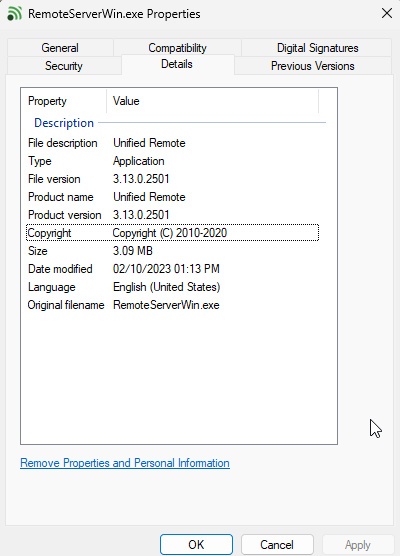Select the Details tab
The width and height of the screenshot is (400, 556).
click(177, 64)
